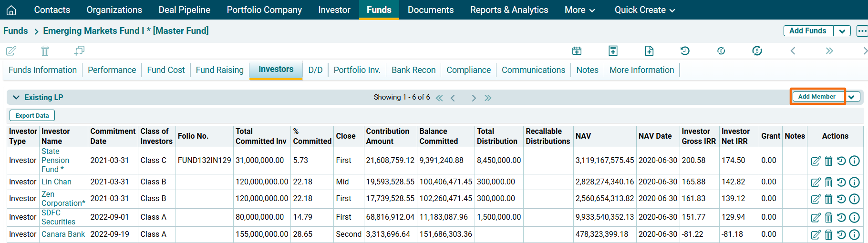Viewport: 868px width, 243px height.
Task: Click the Export Data button
Action: point(32,115)
